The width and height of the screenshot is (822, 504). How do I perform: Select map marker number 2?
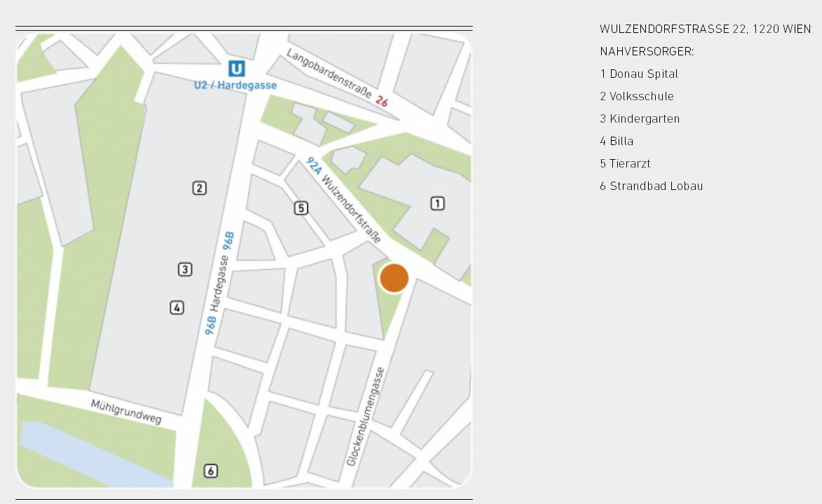(200, 188)
